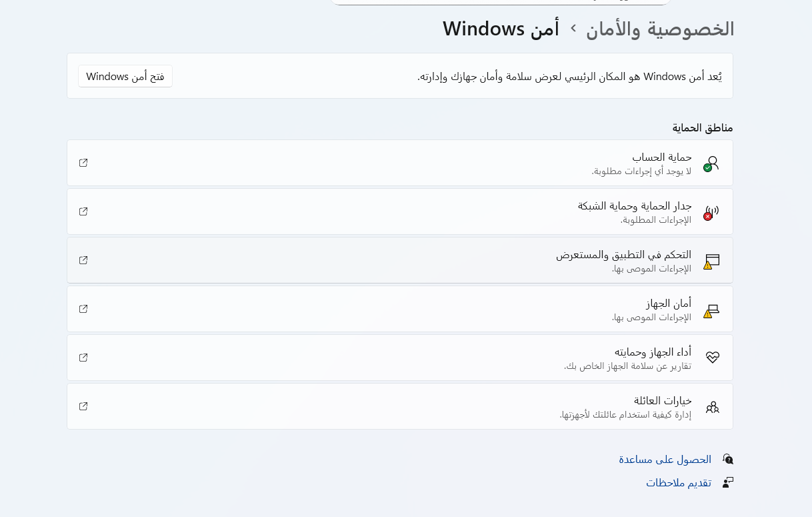
Task: Click the breadcrumb chevron separator
Action: coord(573,28)
